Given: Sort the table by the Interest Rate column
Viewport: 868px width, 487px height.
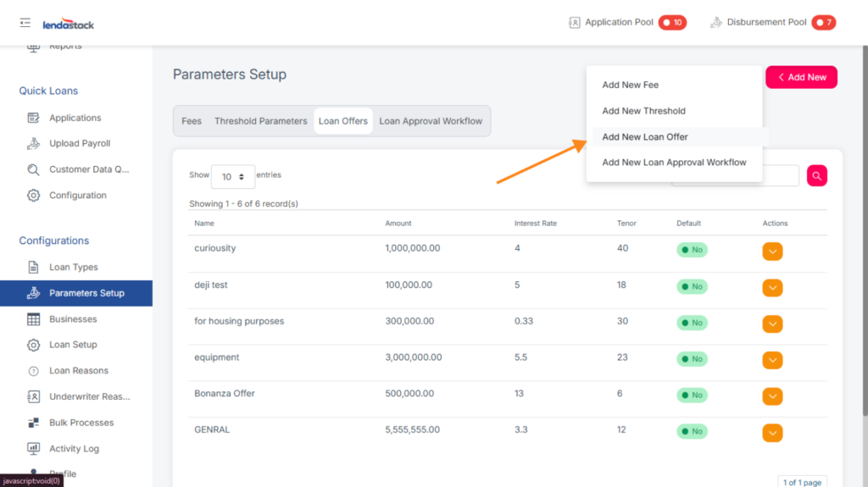Looking at the screenshot, I should [x=535, y=224].
